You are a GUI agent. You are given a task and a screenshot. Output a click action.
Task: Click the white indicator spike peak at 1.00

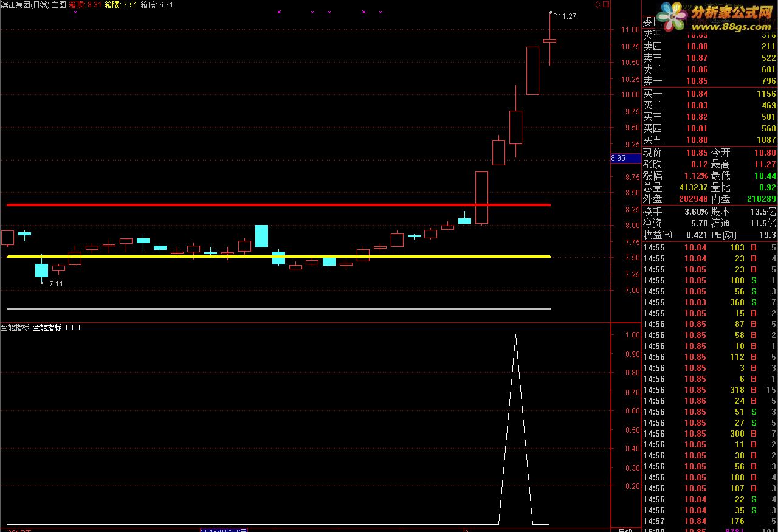click(x=515, y=336)
